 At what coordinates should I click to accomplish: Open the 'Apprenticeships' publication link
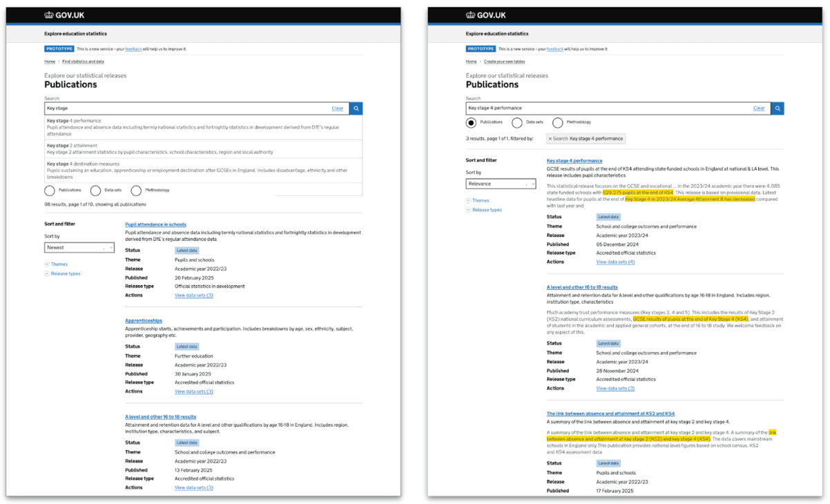click(x=143, y=320)
